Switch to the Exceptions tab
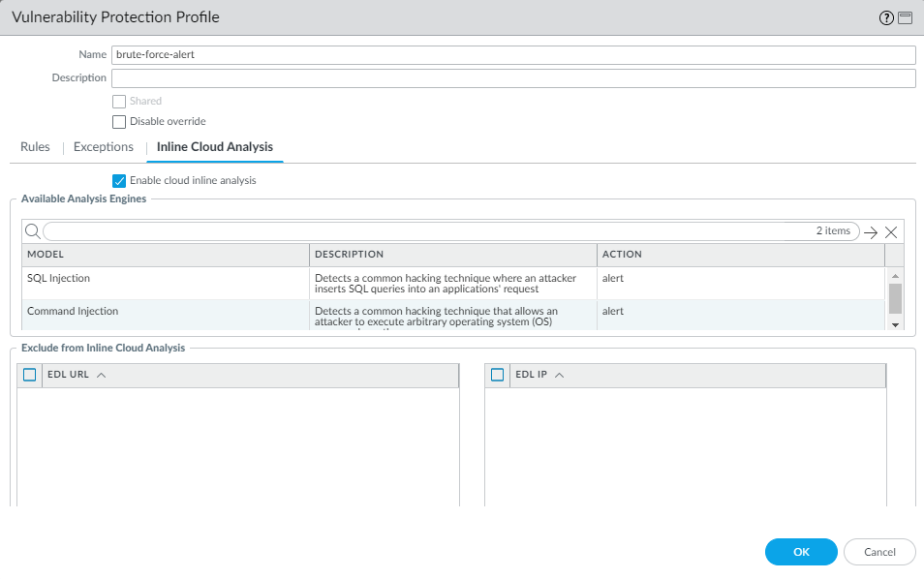Image resolution: width=924 pixels, height=579 pixels. pyautogui.click(x=104, y=147)
